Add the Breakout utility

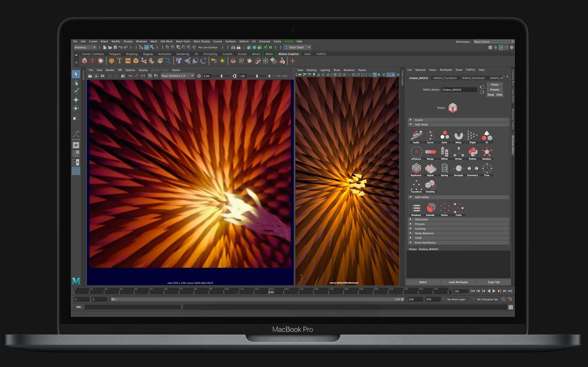(x=416, y=208)
